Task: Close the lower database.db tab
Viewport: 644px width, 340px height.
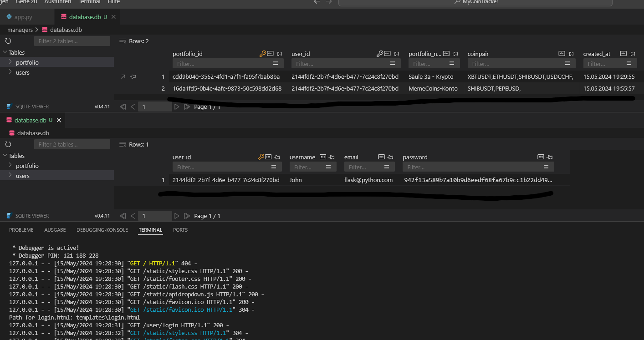Action: tap(59, 120)
